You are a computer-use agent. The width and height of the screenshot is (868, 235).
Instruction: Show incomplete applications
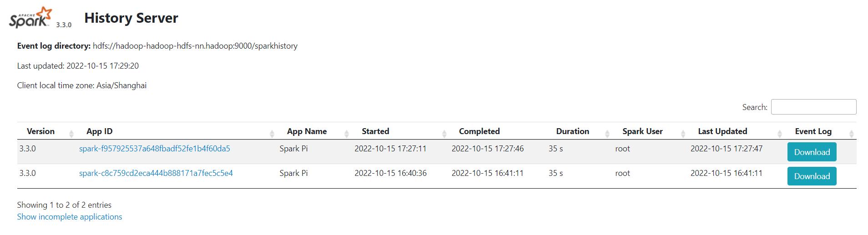(70, 217)
